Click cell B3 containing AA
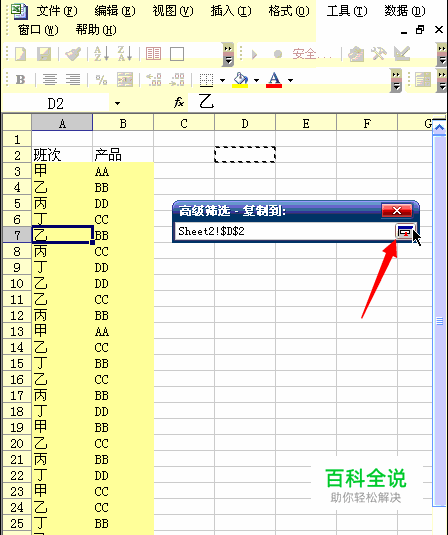This screenshot has height=535, width=448. point(123,171)
